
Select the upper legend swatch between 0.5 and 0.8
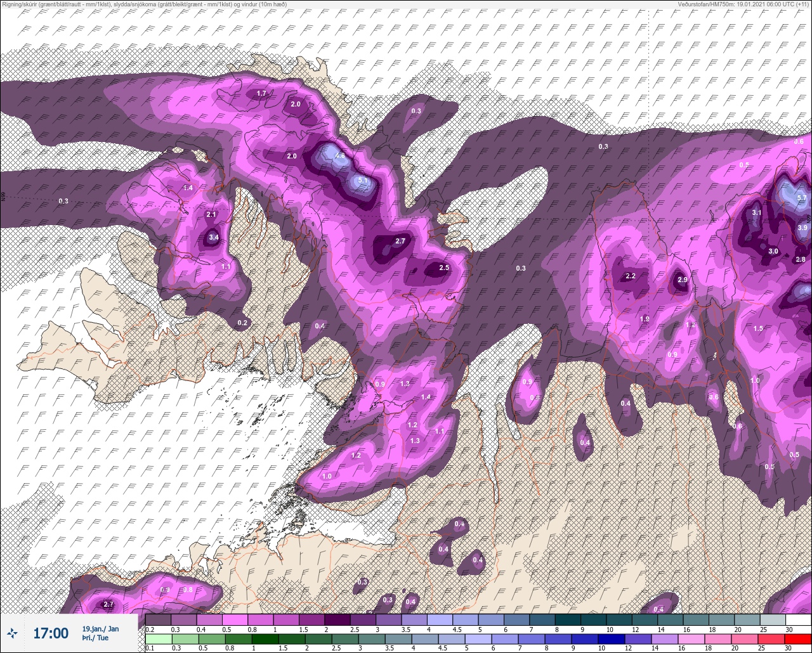pos(235,619)
